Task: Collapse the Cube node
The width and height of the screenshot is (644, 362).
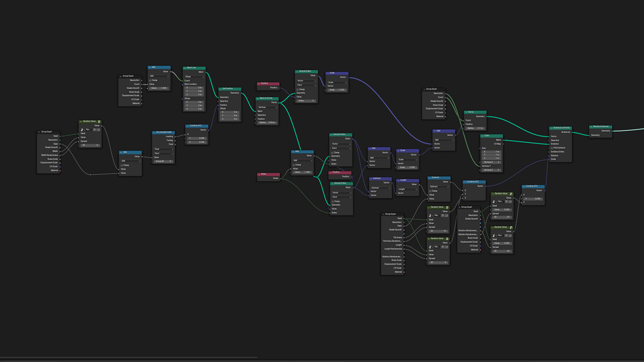Action: 482,136
